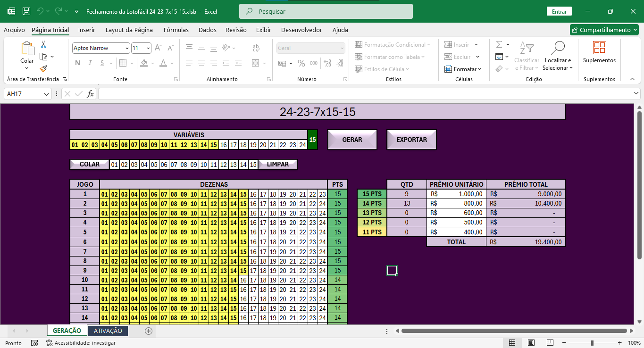Click the horizontal scrollbar thumb
The height and width of the screenshot is (348, 644).
pyautogui.click(x=514, y=331)
